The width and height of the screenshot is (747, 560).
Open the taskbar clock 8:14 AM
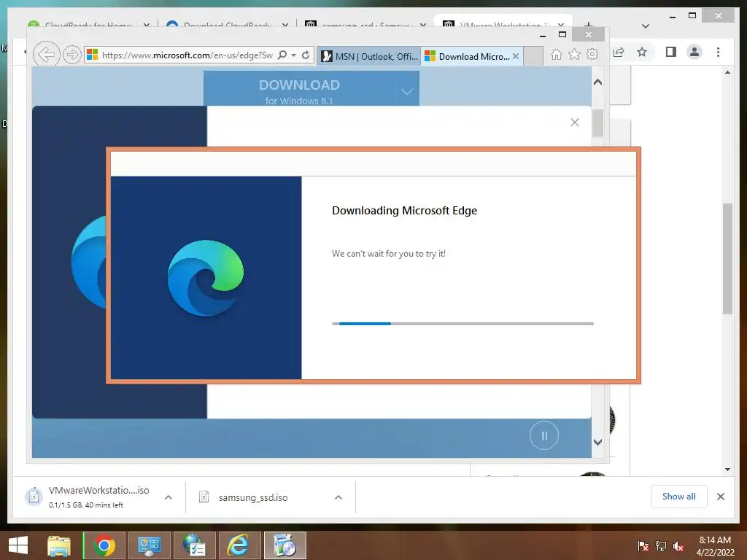click(715, 546)
